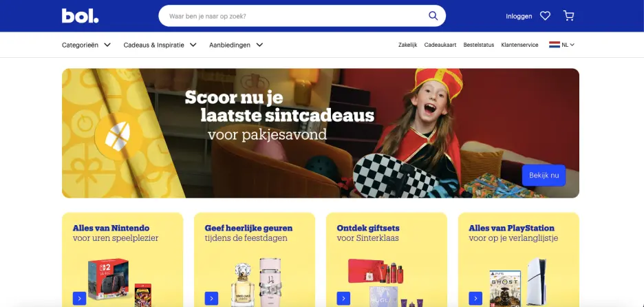The width and height of the screenshot is (644, 307).
Task: Click Inloggen to sign in
Action: (519, 17)
